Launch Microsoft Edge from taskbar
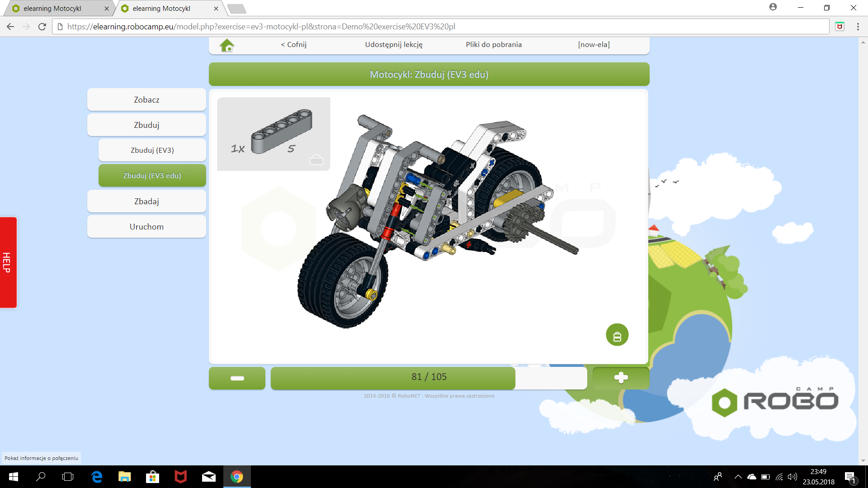The height and width of the screenshot is (488, 868). tap(97, 477)
